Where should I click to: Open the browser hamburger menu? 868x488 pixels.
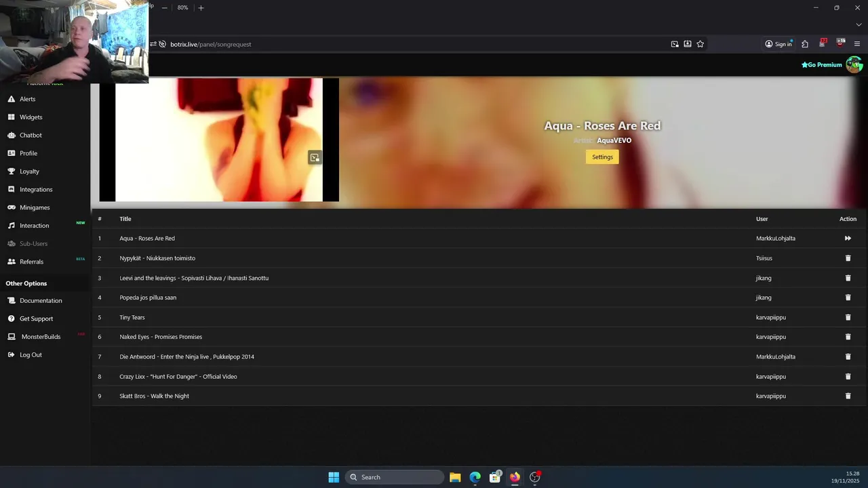coord(857,44)
